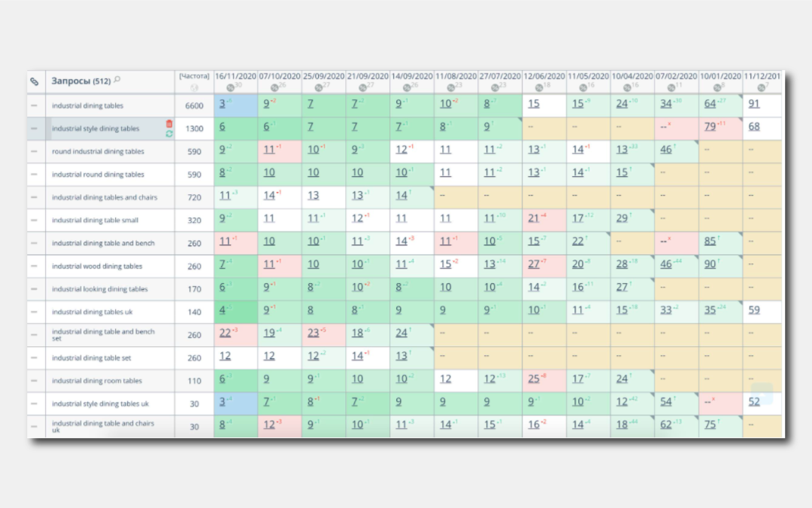Click the 25/09/2020 date column header
Viewport: 812px width, 508px height.
coord(323,76)
